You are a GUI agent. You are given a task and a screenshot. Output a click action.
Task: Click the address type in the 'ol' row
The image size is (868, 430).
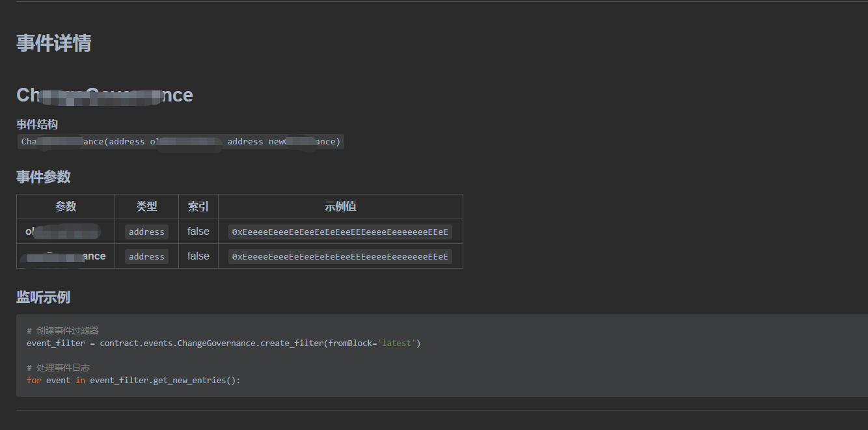(146, 232)
